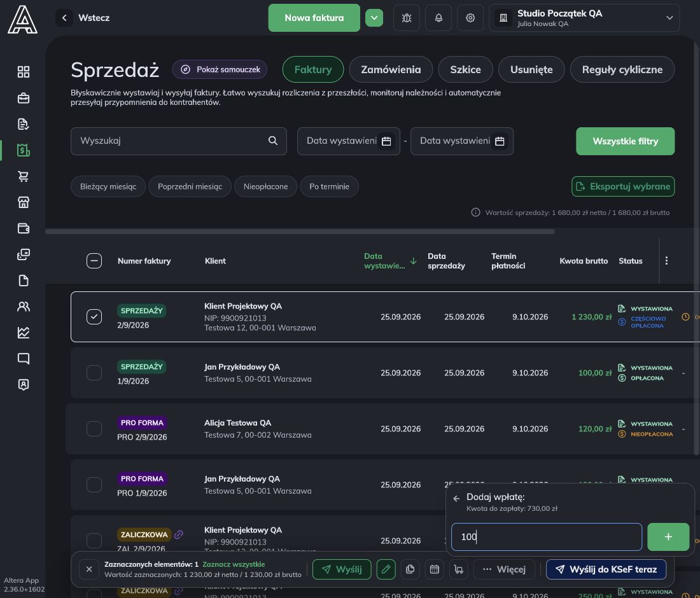The height and width of the screenshot is (598, 700).
Task: Click the Wszystkie filtry button
Action: 626,141
